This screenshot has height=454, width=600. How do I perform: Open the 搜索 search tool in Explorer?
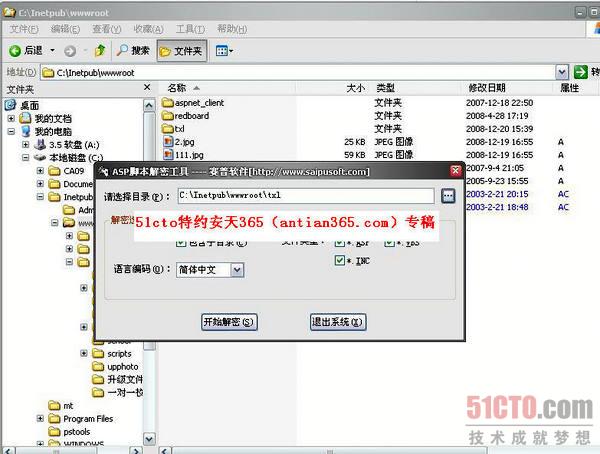point(133,51)
